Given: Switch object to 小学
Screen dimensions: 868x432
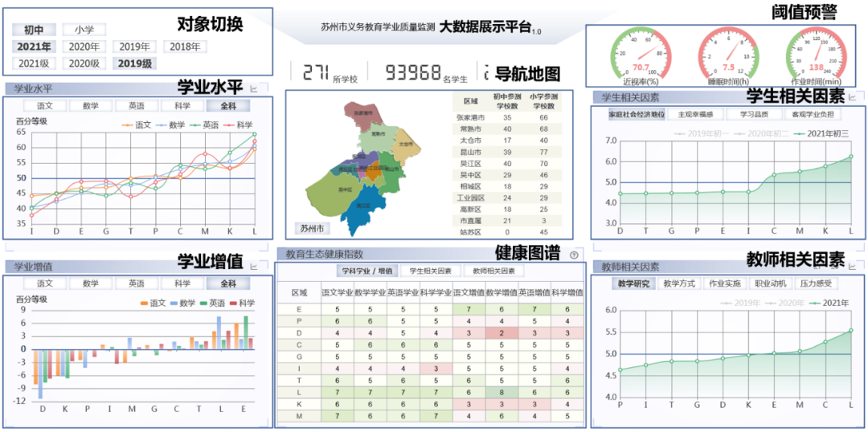Looking at the screenshot, I should (84, 30).
